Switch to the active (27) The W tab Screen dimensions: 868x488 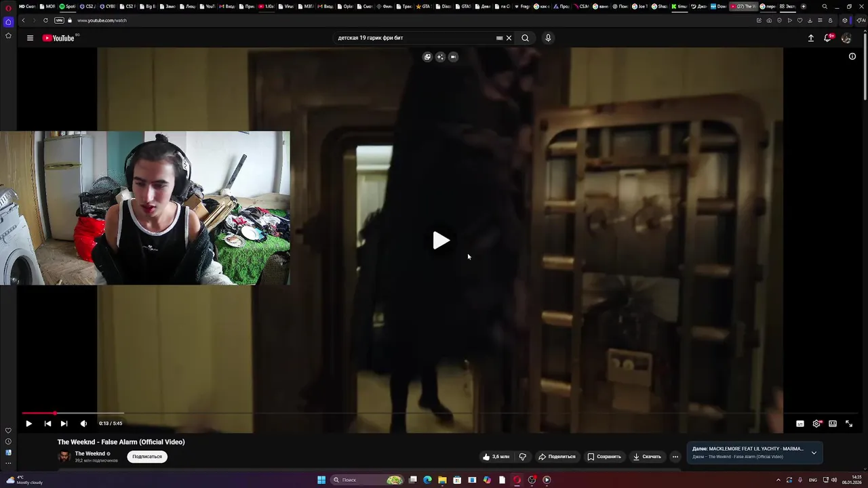(743, 6)
